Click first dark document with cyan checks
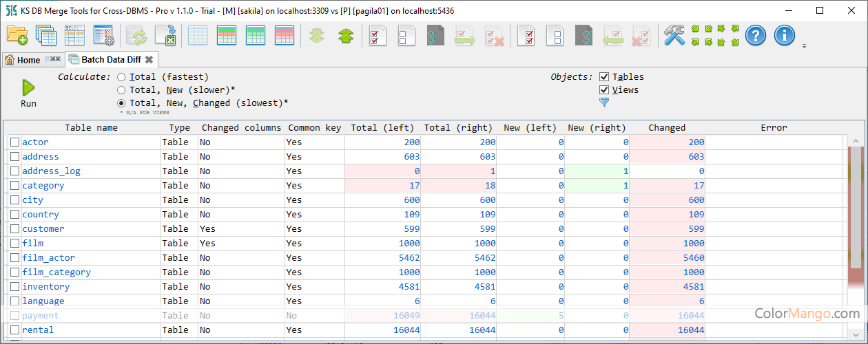868x344 pixels. [x=436, y=35]
